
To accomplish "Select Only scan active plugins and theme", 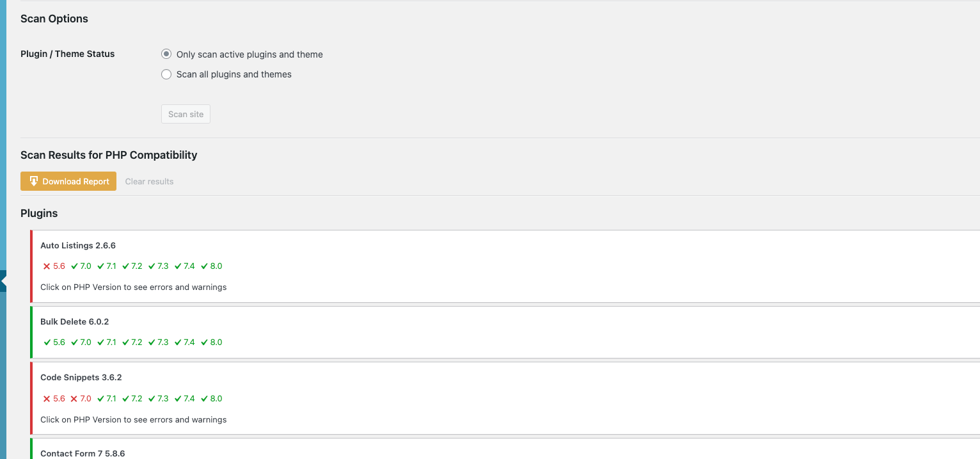I will pyautogui.click(x=166, y=54).
